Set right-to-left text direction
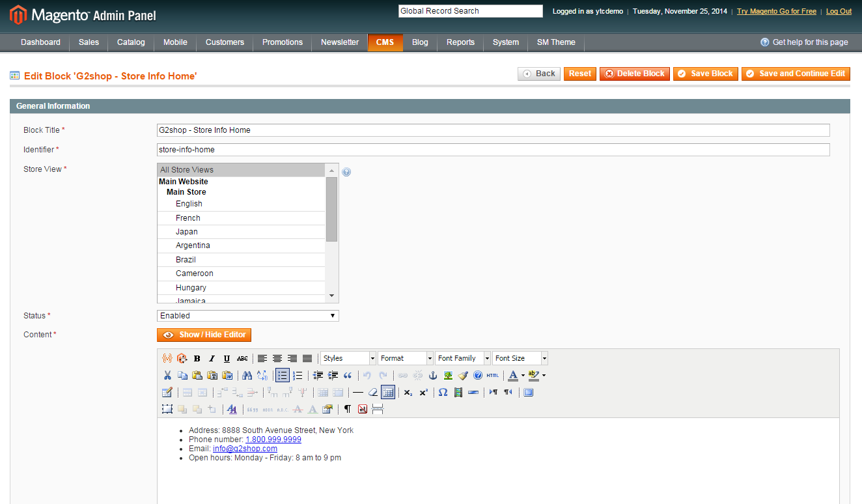The image size is (862, 504). coord(508,393)
